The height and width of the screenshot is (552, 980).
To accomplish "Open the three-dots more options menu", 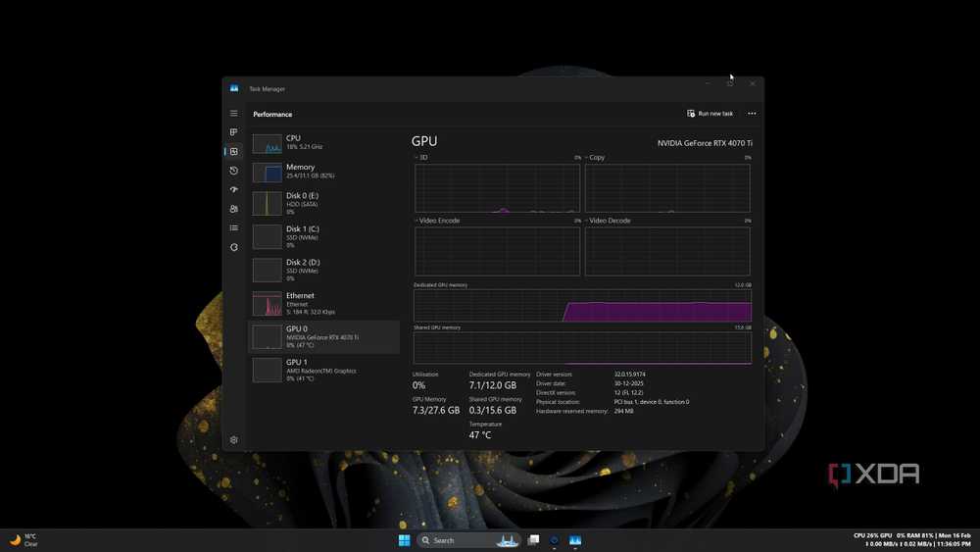I will tap(752, 114).
